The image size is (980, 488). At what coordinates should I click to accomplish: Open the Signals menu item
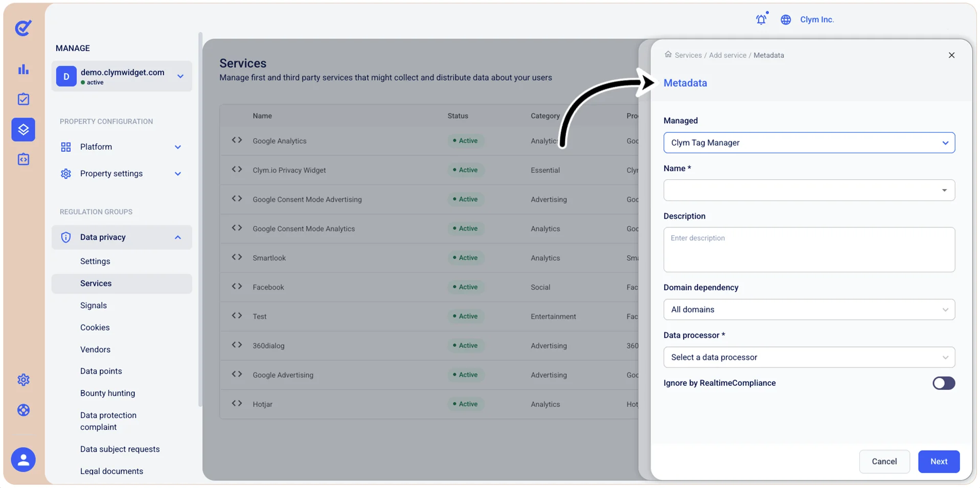point(94,305)
